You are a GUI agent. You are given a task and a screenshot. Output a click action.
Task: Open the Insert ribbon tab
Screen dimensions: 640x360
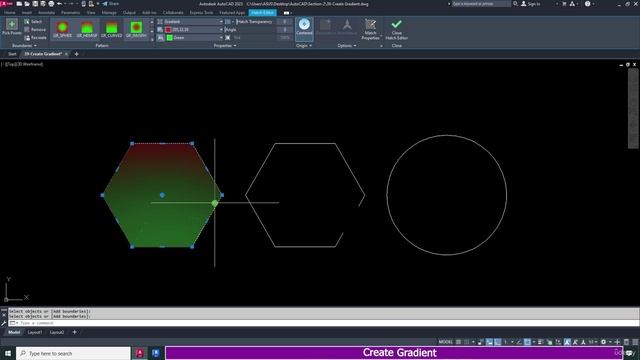[27, 13]
